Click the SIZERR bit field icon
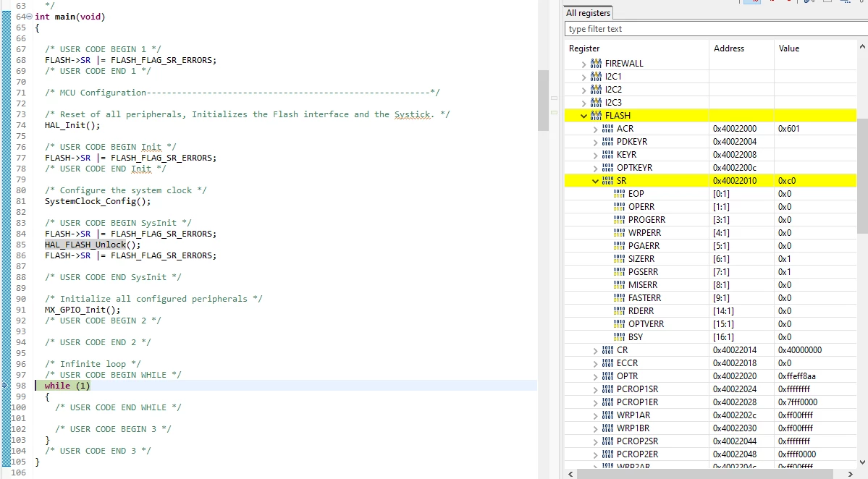The height and width of the screenshot is (479, 868). point(619,259)
